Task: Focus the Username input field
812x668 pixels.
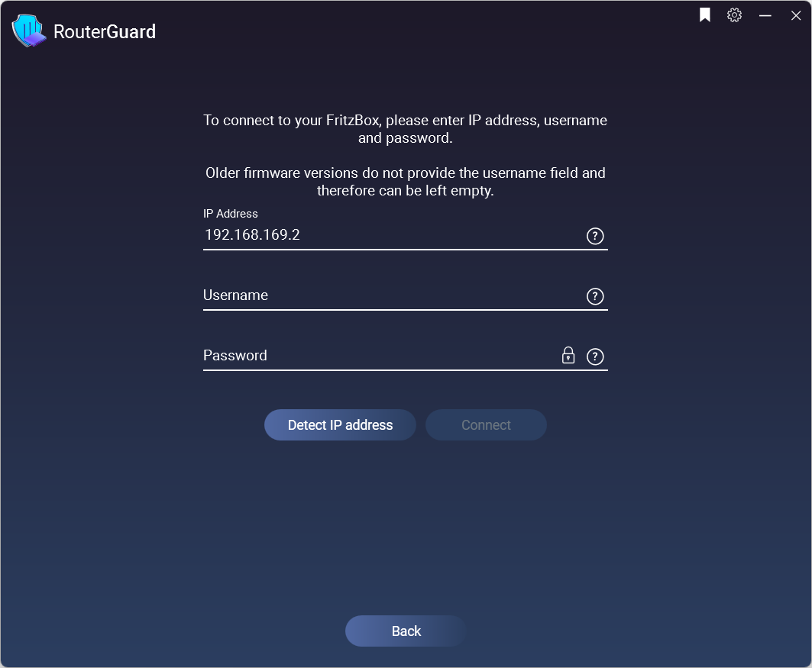Action: (x=393, y=295)
